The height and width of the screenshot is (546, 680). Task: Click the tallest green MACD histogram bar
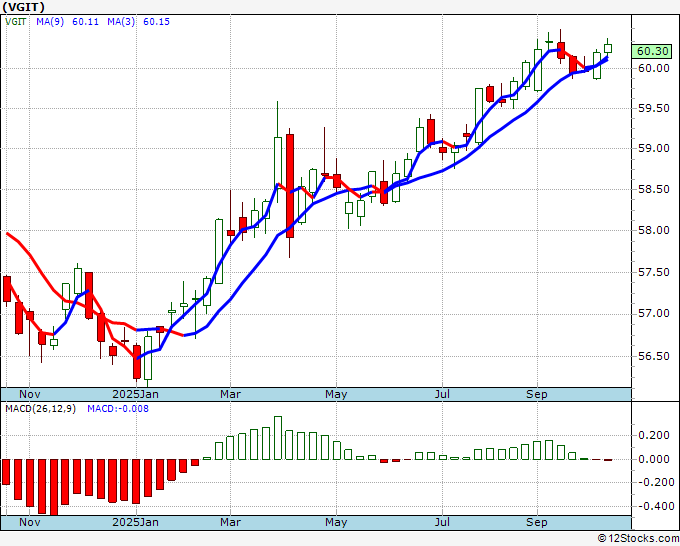point(278,438)
